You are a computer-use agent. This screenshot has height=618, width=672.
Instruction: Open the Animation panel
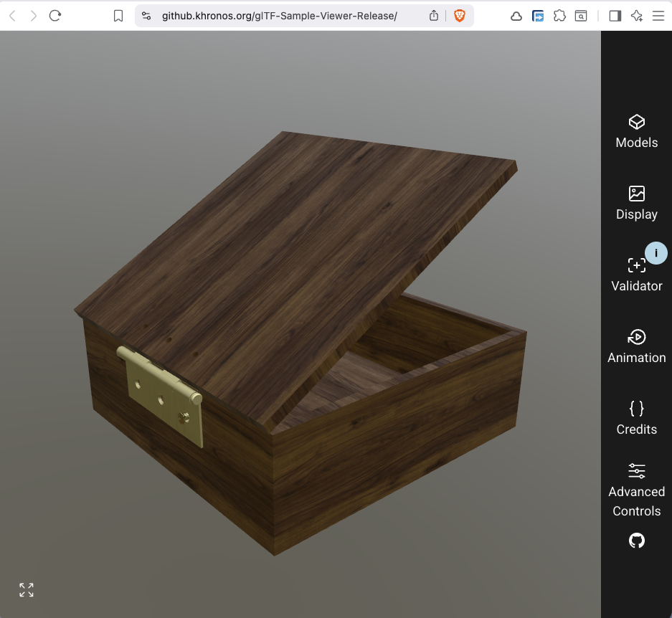point(636,347)
